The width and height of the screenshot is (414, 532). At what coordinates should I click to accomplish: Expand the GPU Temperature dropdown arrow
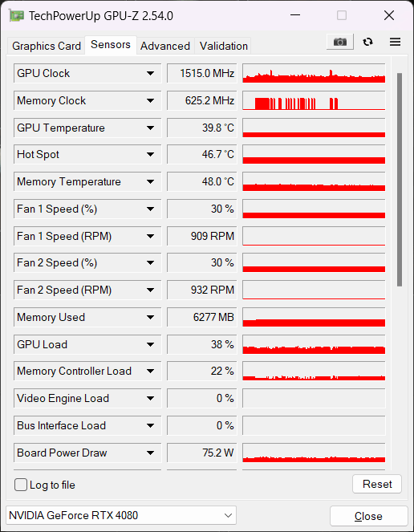(150, 128)
